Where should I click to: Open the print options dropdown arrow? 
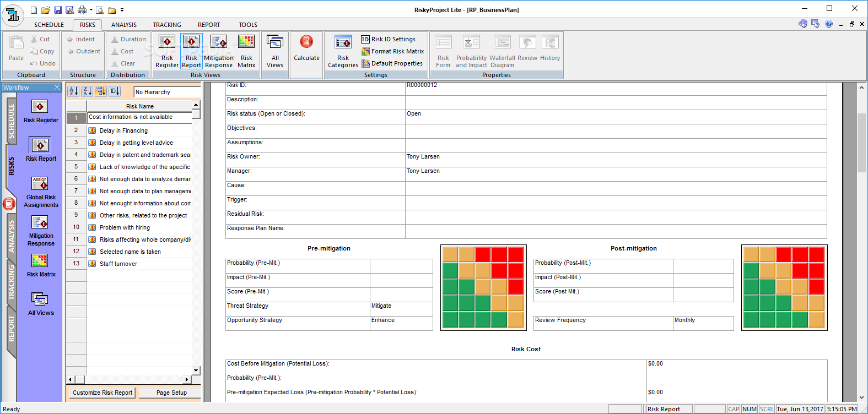(x=91, y=10)
